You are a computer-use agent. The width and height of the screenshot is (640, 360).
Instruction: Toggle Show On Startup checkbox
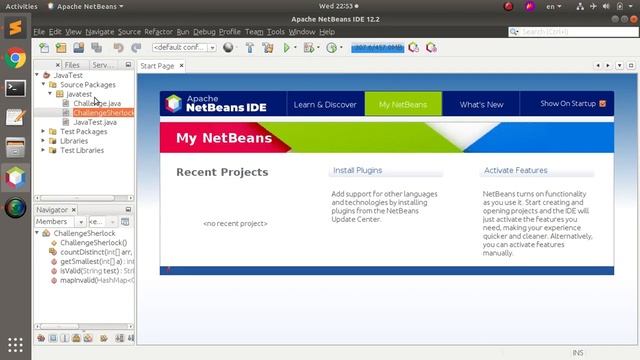[x=602, y=104]
